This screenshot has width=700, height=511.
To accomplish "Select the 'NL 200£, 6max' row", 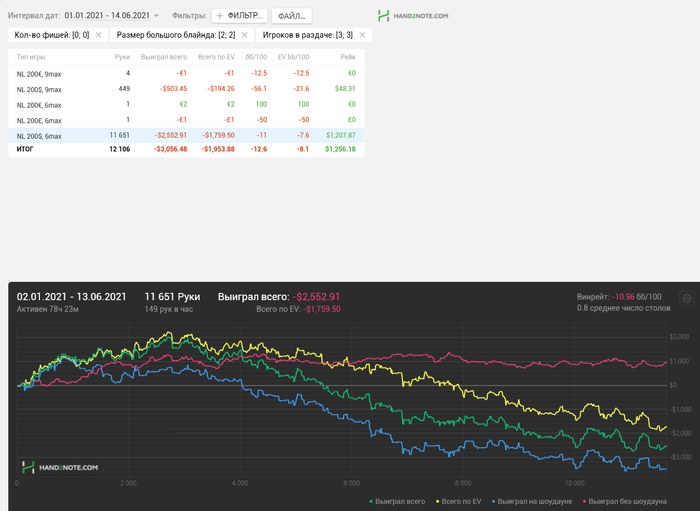I will point(186,120).
